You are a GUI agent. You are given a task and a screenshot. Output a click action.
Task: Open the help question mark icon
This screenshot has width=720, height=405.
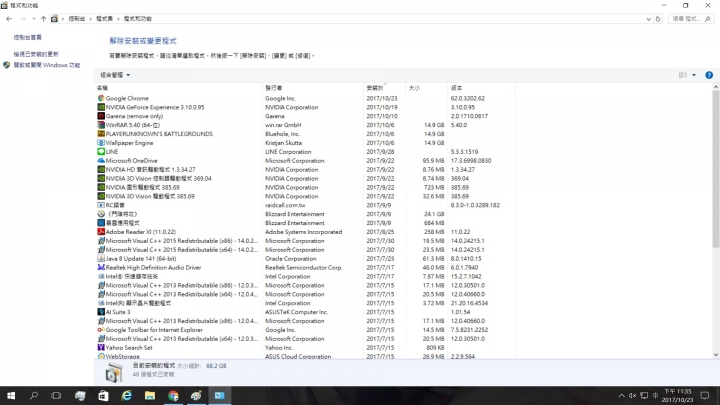click(709, 75)
